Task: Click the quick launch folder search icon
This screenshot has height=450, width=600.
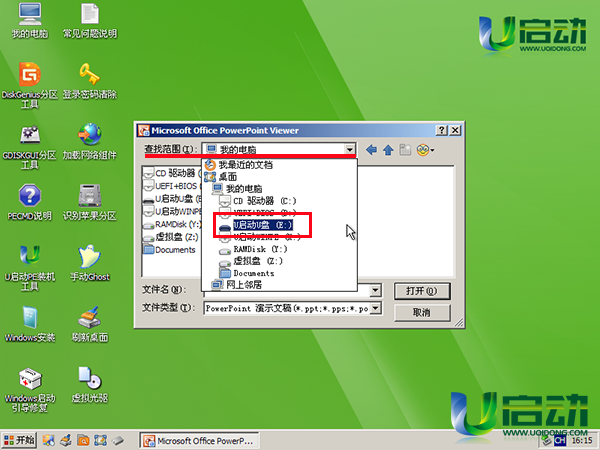Action: coord(83,440)
